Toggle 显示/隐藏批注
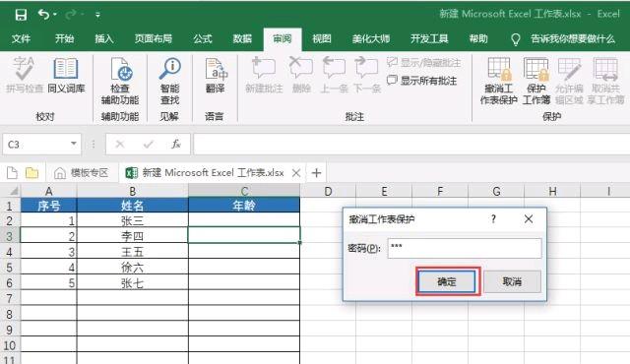This screenshot has height=364, width=630. pos(424,63)
